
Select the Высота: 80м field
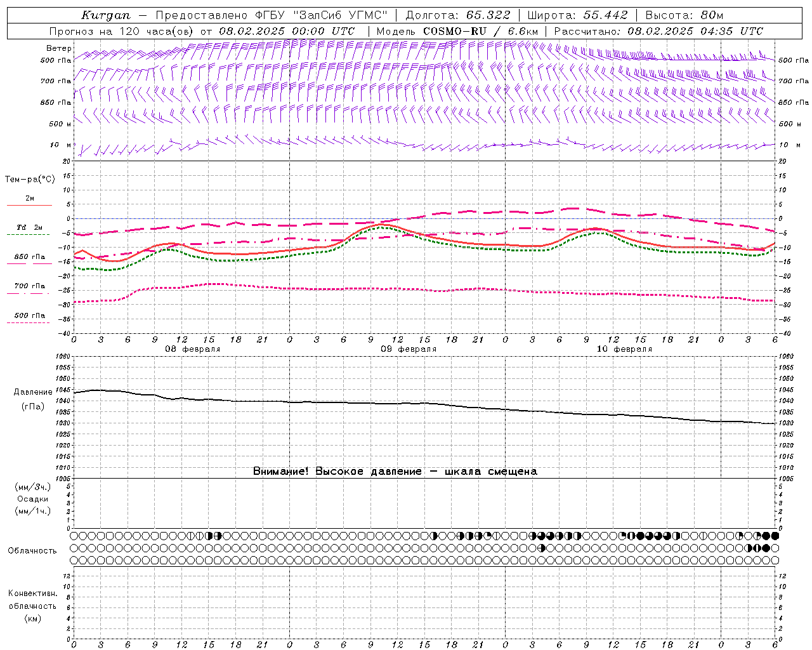(684, 15)
